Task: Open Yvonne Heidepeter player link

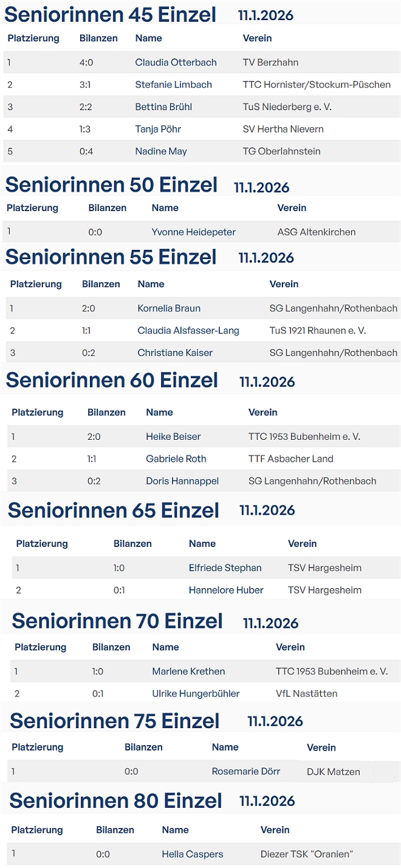Action: click(193, 232)
